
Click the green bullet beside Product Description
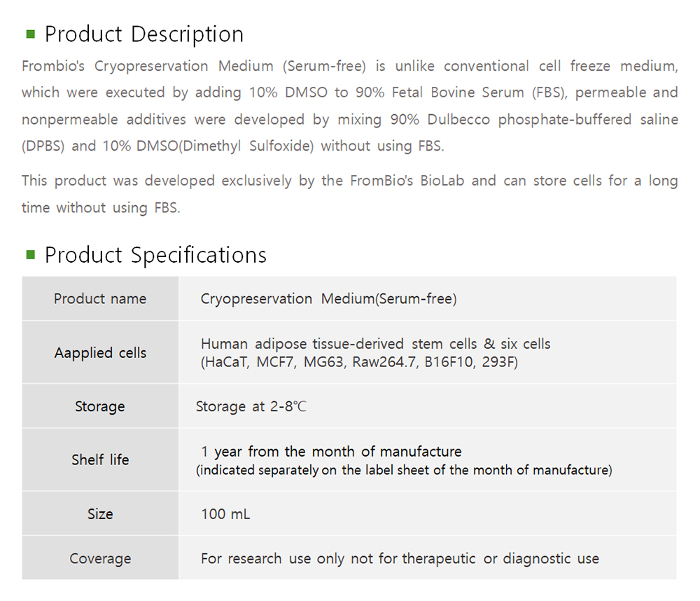30,34
